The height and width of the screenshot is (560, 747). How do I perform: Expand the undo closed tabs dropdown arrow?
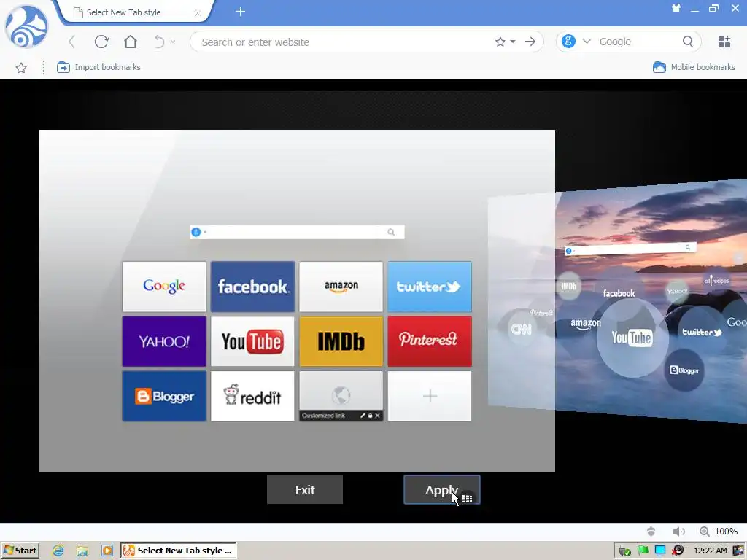pyautogui.click(x=173, y=42)
